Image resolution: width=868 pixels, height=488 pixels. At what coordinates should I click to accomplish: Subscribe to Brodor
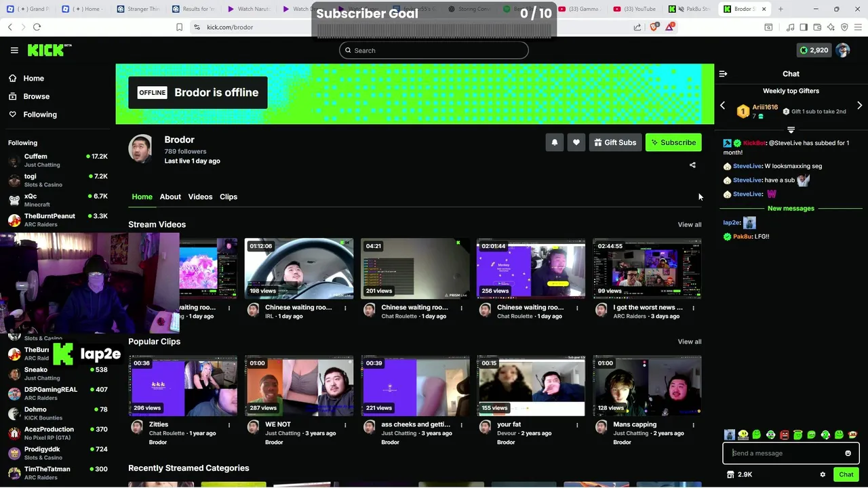673,142
